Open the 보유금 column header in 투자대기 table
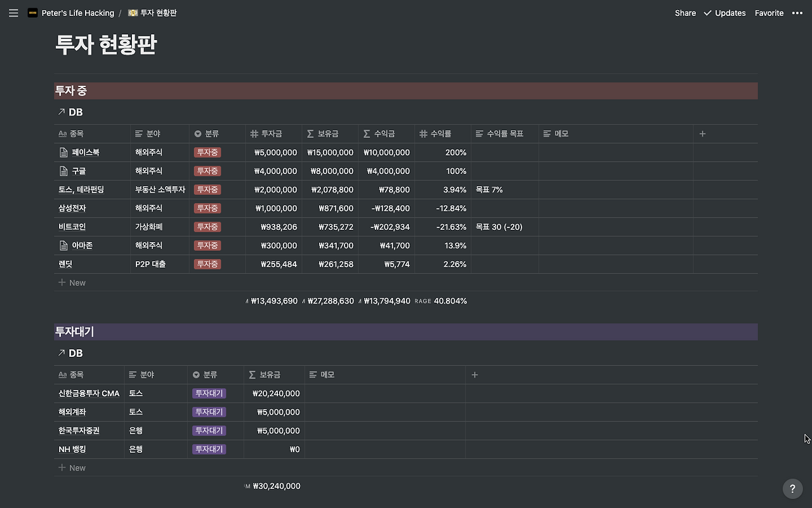 [x=274, y=375]
